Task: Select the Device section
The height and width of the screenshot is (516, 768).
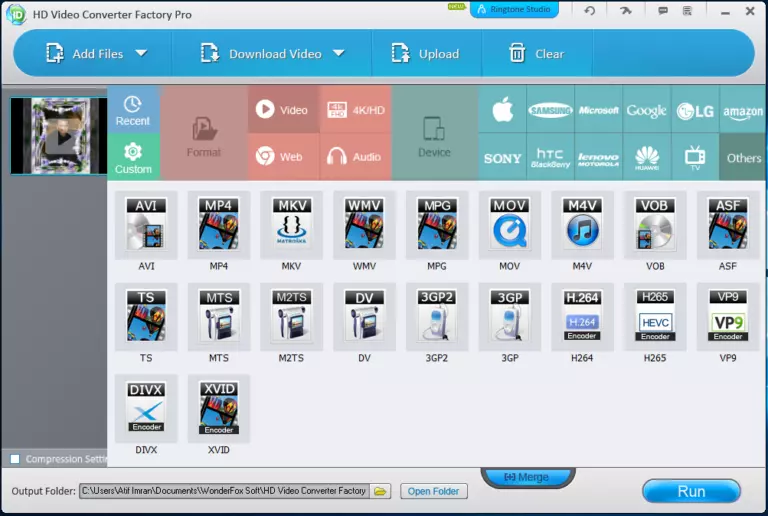Action: point(434,133)
